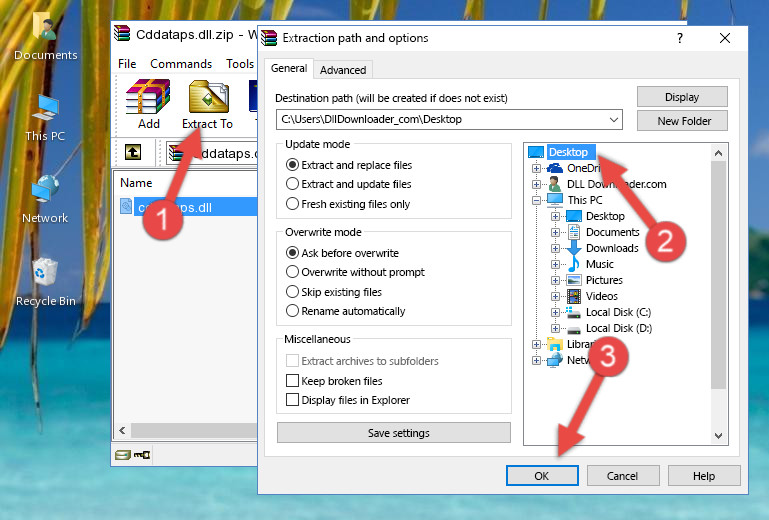Expand the Downloads tree node
The height and width of the screenshot is (520, 769).
pos(555,248)
